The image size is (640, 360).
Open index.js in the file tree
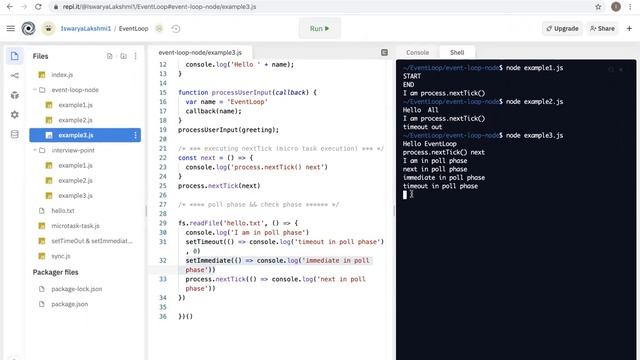pyautogui.click(x=62, y=75)
